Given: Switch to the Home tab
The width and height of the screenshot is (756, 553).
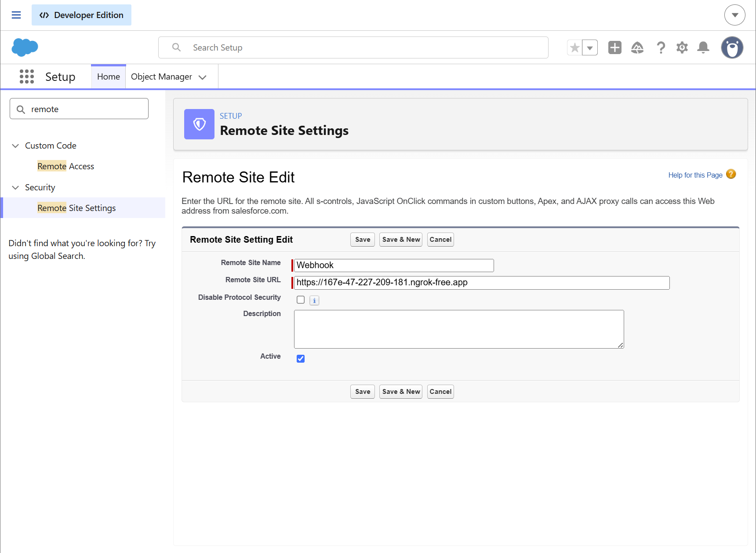Looking at the screenshot, I should click(109, 76).
